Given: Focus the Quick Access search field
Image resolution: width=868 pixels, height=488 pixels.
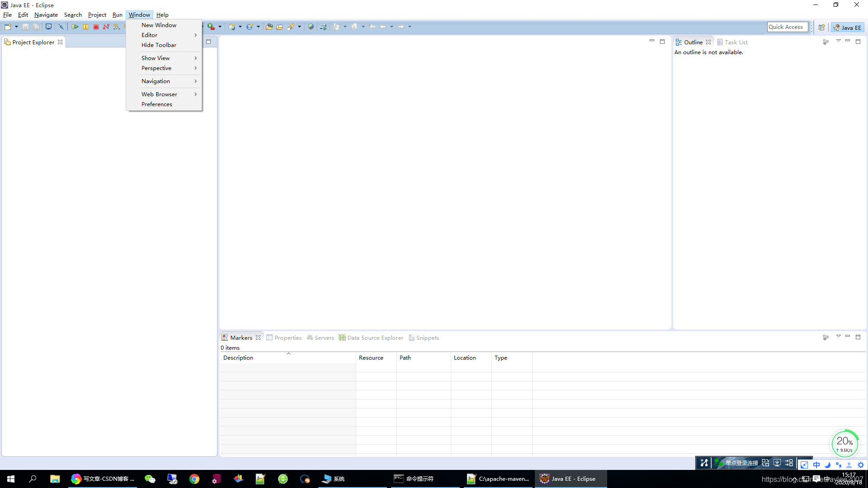Looking at the screenshot, I should (x=787, y=27).
